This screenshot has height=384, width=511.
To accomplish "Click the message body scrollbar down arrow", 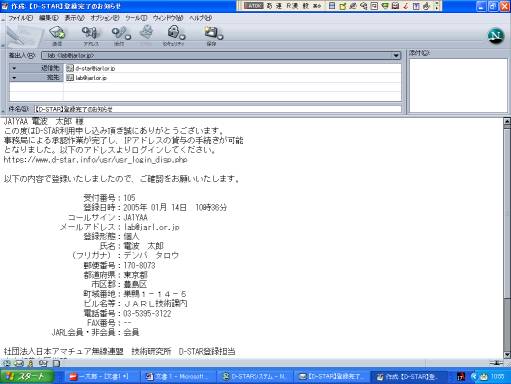I will [x=507, y=355].
